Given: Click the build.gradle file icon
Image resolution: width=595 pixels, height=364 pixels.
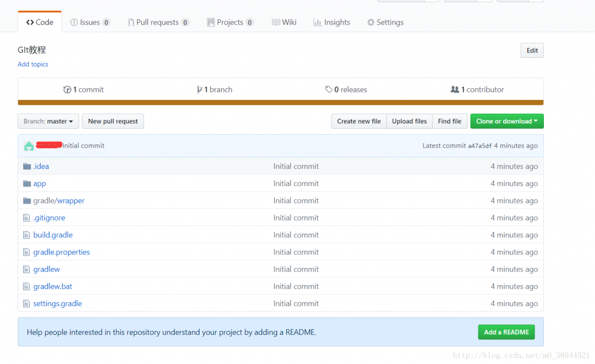Looking at the screenshot, I should (x=26, y=235).
